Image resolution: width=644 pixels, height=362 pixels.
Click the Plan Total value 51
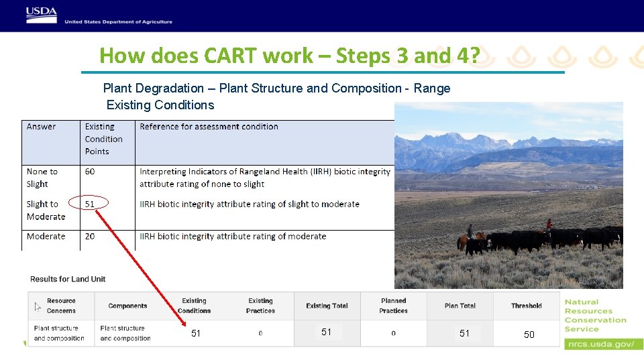[x=464, y=333]
